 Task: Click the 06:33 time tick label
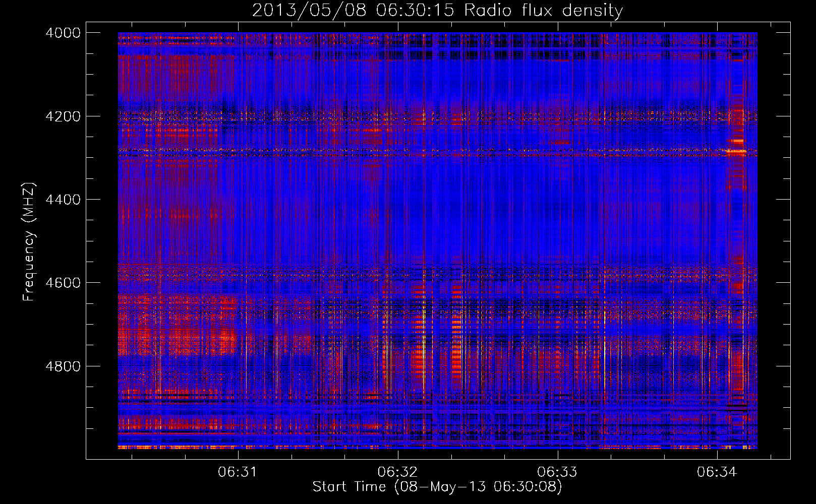(x=557, y=472)
